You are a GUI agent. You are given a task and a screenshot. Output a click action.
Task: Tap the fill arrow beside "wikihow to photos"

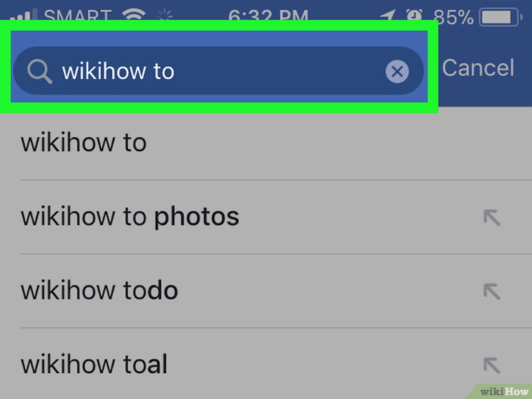(x=492, y=218)
